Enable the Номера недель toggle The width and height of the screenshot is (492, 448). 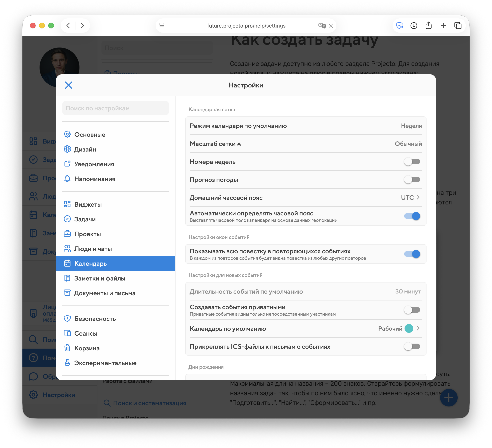[x=412, y=162]
